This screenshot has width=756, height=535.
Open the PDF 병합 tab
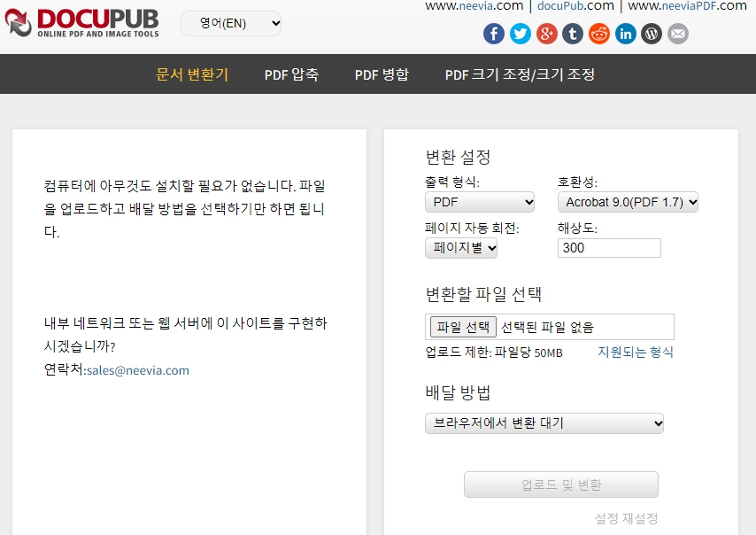pyautogui.click(x=381, y=74)
